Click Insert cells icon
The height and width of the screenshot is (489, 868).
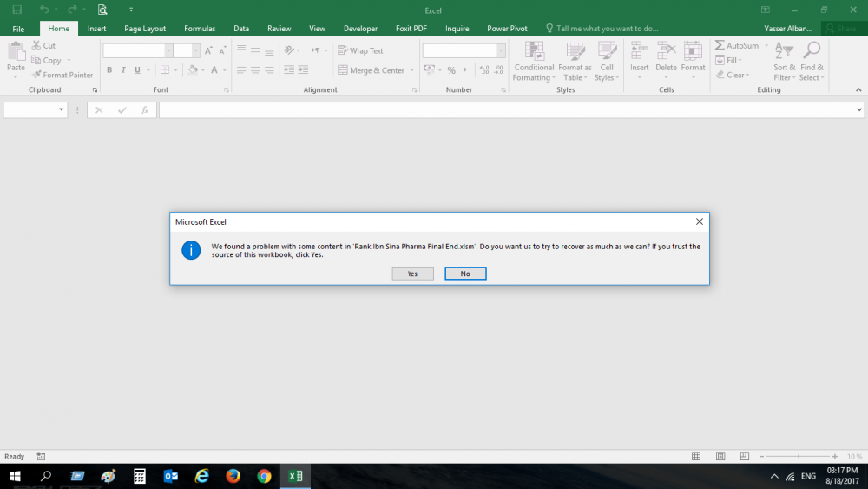[x=639, y=51]
